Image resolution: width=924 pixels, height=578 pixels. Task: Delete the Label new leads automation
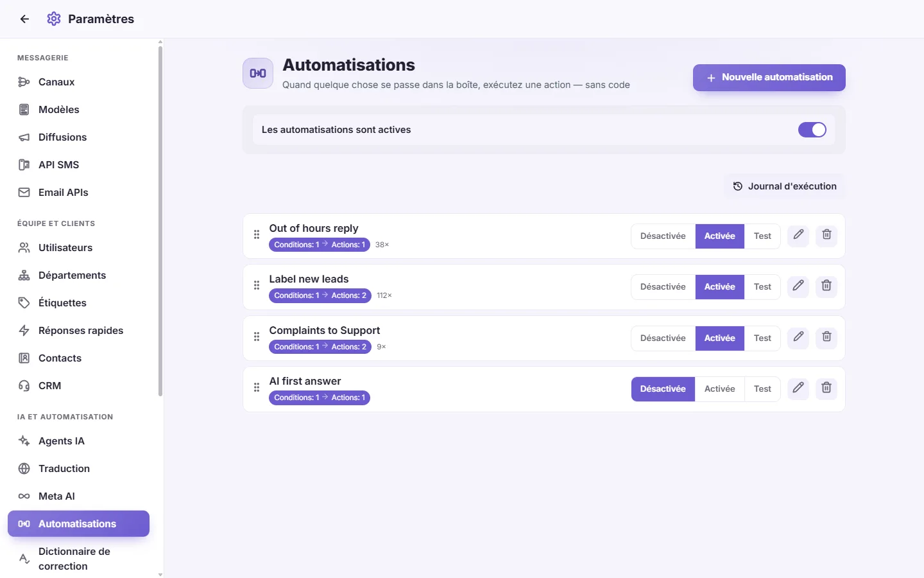click(826, 286)
